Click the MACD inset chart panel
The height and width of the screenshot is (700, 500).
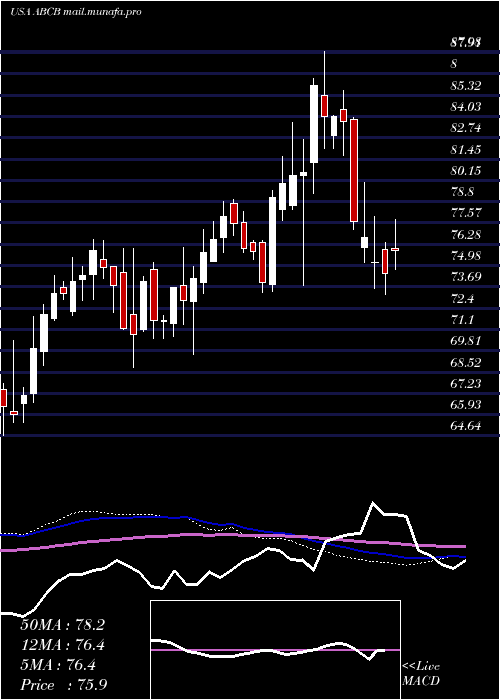pos(275,650)
